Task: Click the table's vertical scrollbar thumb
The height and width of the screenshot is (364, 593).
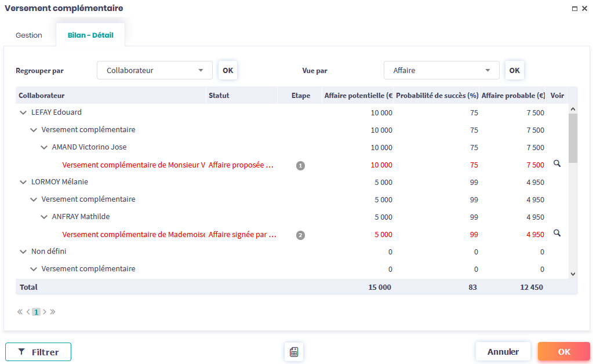Action: point(573,138)
